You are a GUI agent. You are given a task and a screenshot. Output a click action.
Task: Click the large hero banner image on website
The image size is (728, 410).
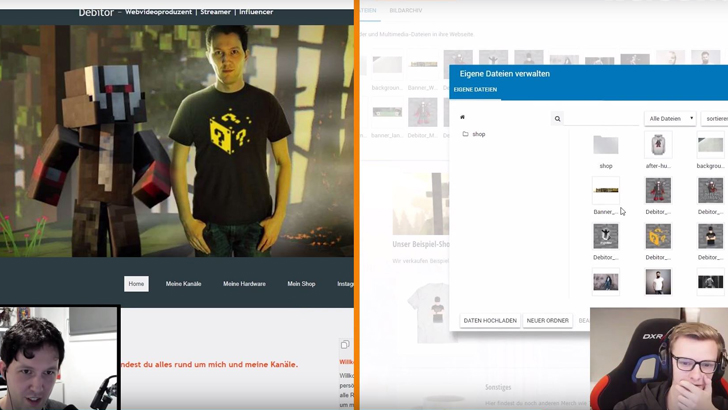coord(176,141)
